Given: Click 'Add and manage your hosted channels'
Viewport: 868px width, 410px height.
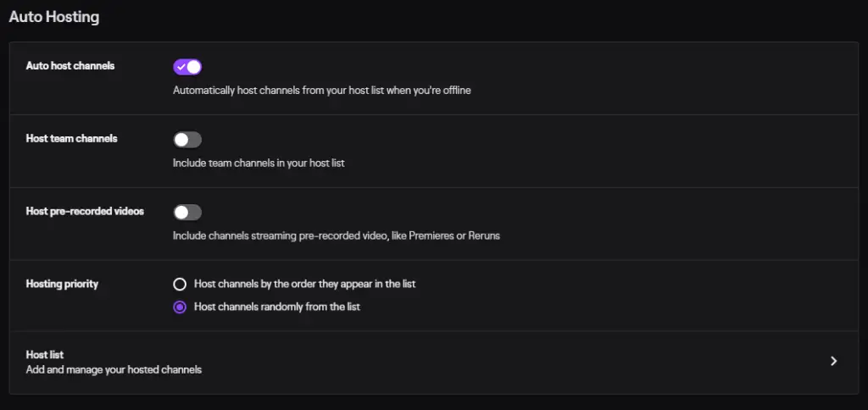Looking at the screenshot, I should pyautogui.click(x=114, y=369).
